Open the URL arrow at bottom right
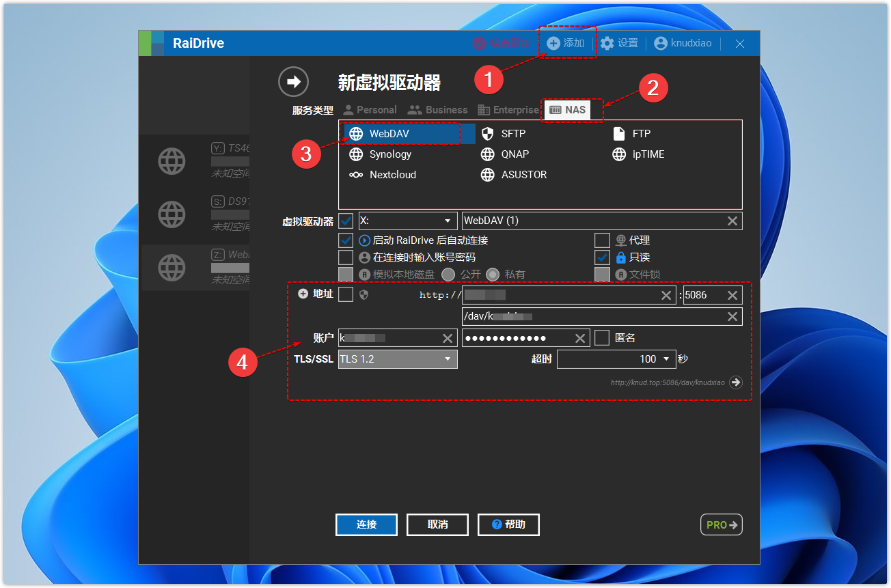This screenshot has height=588, width=891. [x=735, y=382]
